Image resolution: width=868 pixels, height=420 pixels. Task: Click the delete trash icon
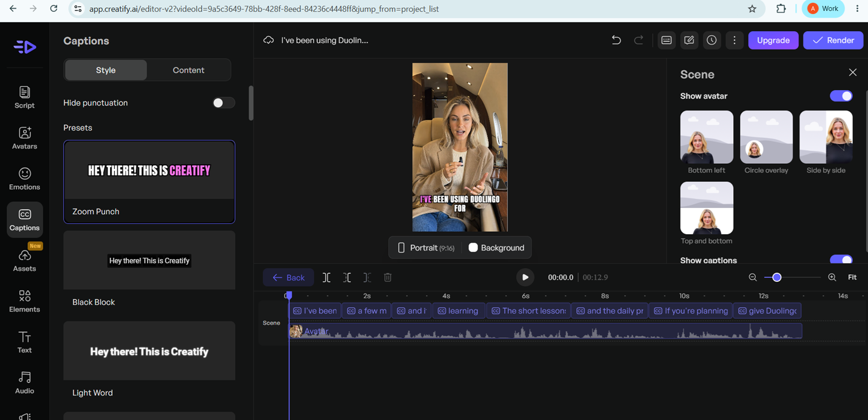388,277
